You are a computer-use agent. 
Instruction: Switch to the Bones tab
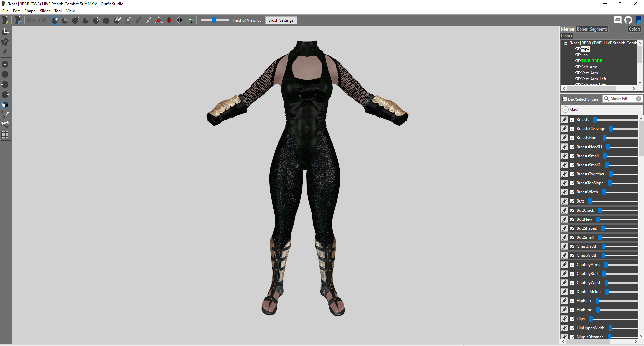click(582, 29)
